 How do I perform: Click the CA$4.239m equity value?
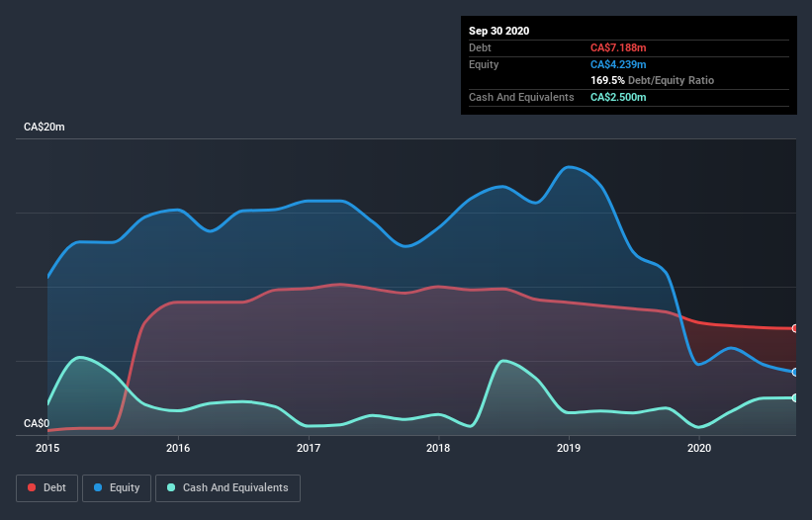coord(618,64)
